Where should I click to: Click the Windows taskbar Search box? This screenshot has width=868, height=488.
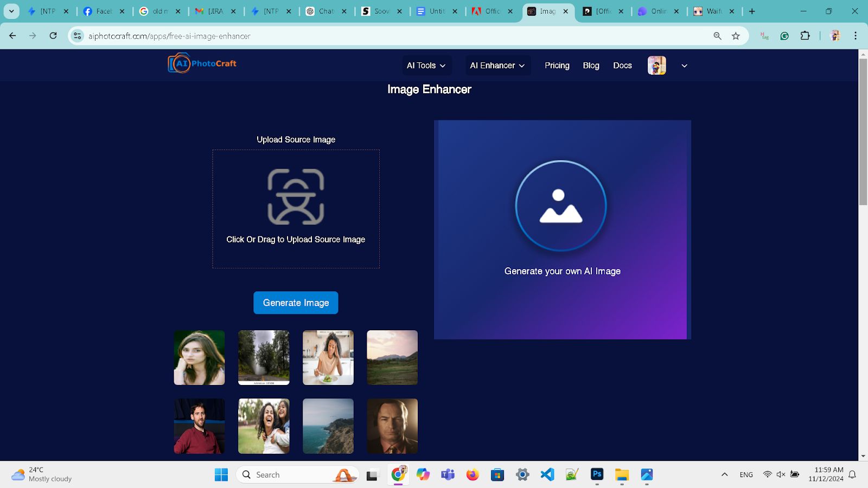tap(297, 475)
